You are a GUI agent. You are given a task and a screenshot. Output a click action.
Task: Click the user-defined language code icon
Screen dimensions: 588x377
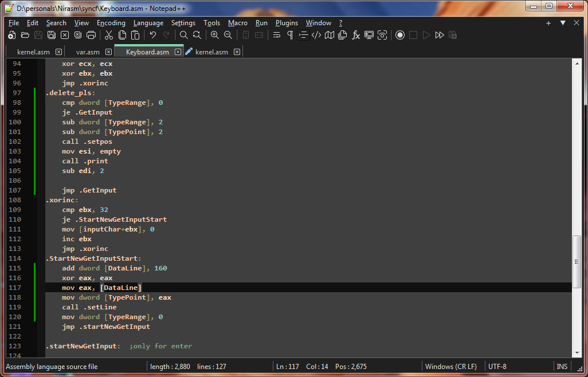click(316, 35)
